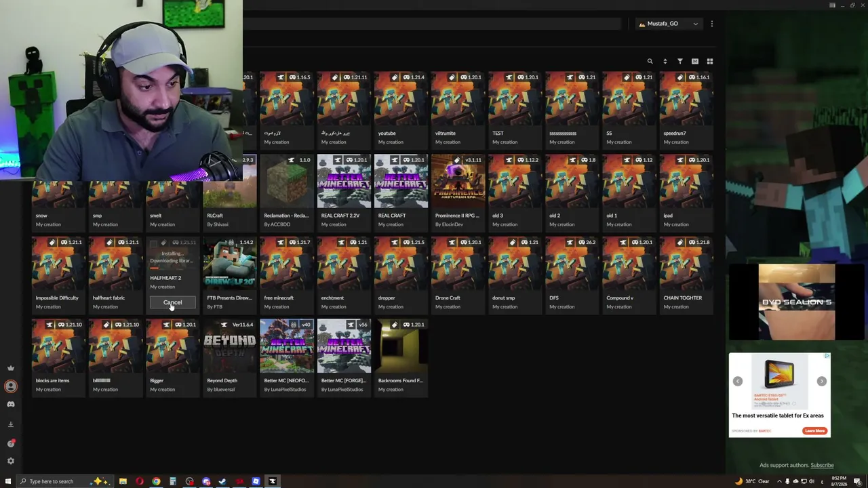Open the weather widget showing 38°C Clear

[753, 481]
